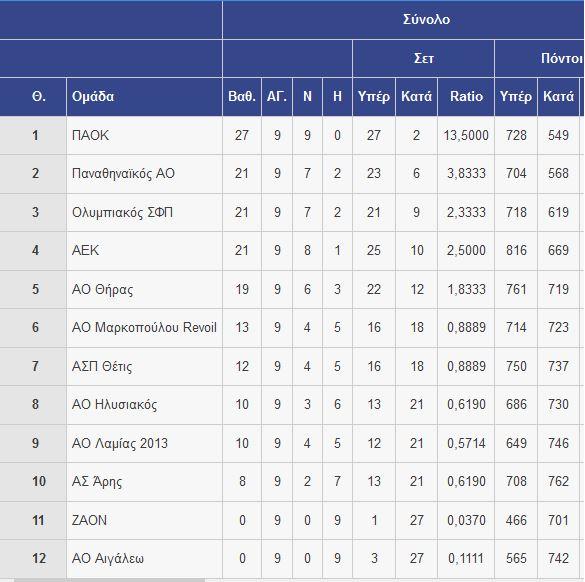The width and height of the screenshot is (585, 582).
Task: Select the Παναθηναϊκός ΑΟ team name
Action: (x=123, y=173)
